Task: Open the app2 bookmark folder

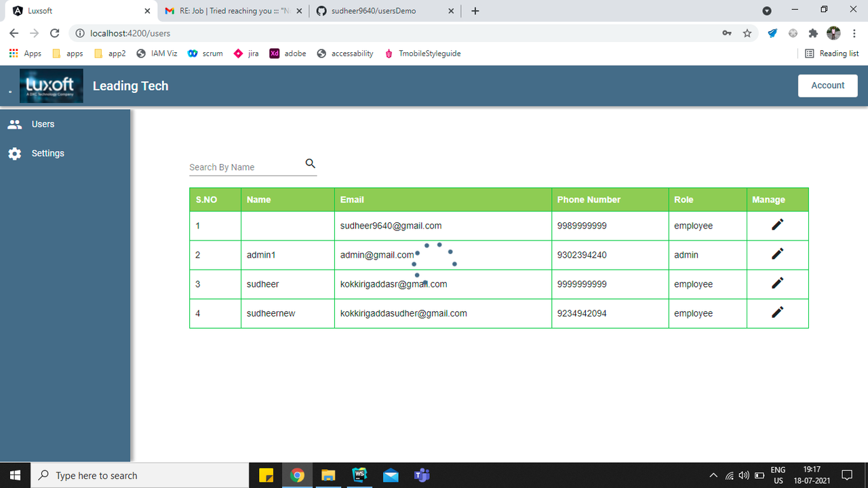Action: (110, 54)
